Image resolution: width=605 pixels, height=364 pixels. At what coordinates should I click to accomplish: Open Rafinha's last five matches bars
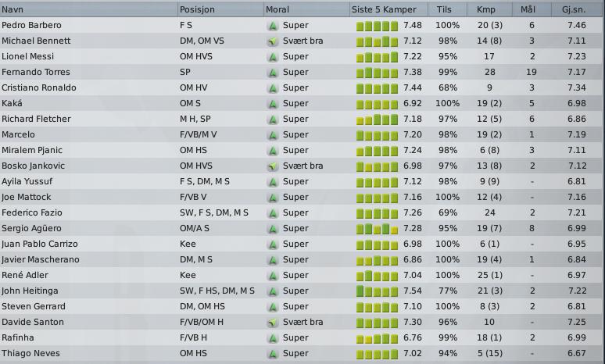pos(377,338)
